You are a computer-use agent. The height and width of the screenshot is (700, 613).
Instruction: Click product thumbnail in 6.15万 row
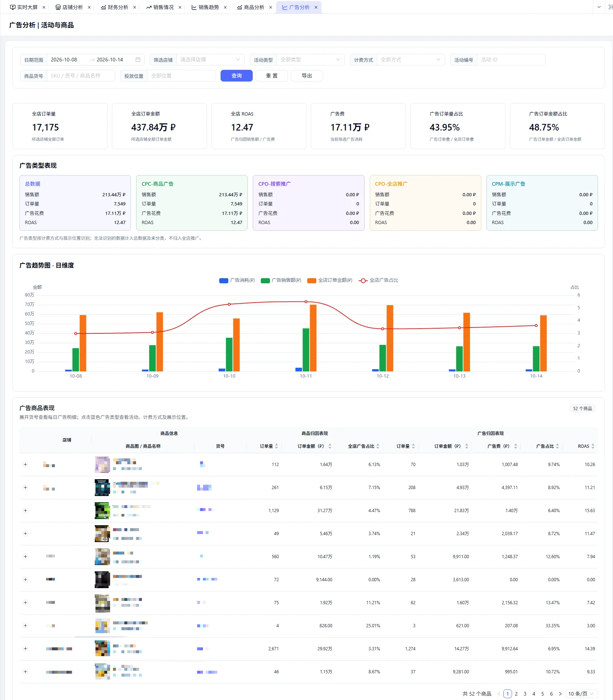(x=102, y=488)
